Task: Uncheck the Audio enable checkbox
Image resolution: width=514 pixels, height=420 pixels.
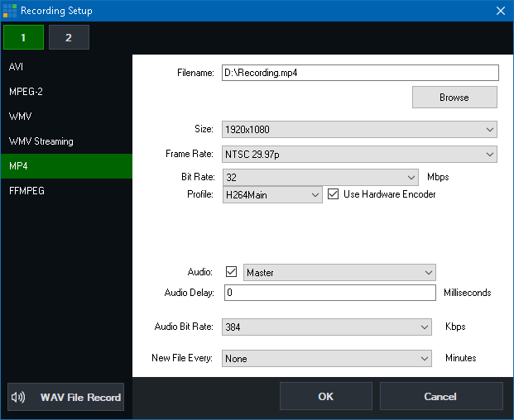Action: (x=231, y=272)
